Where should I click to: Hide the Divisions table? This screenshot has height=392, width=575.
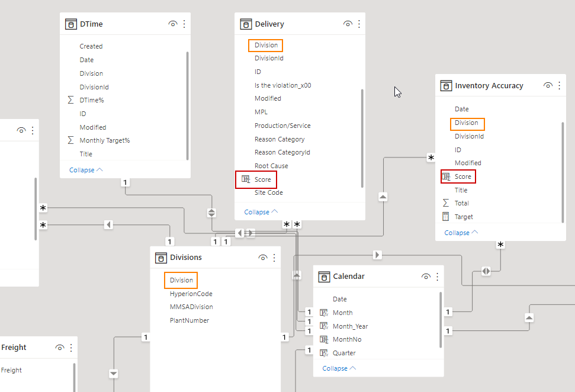point(262,258)
